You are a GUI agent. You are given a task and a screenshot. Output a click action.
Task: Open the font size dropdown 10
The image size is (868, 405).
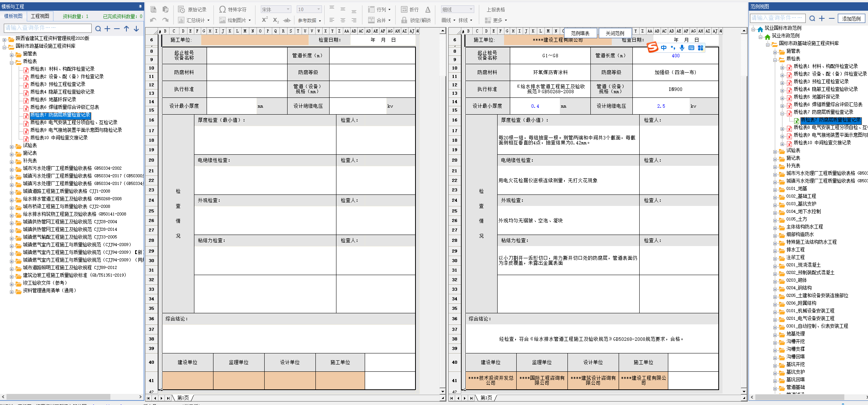tap(309, 10)
